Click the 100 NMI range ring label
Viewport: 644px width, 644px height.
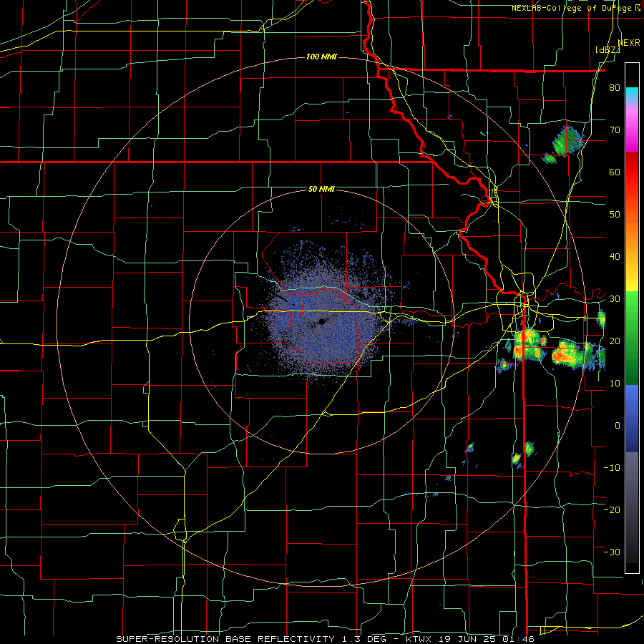[x=321, y=57]
